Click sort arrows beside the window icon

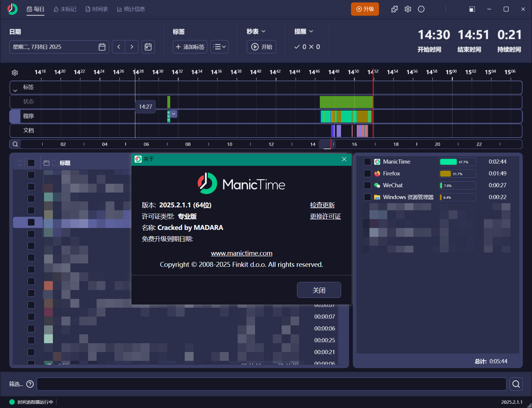coord(54,163)
